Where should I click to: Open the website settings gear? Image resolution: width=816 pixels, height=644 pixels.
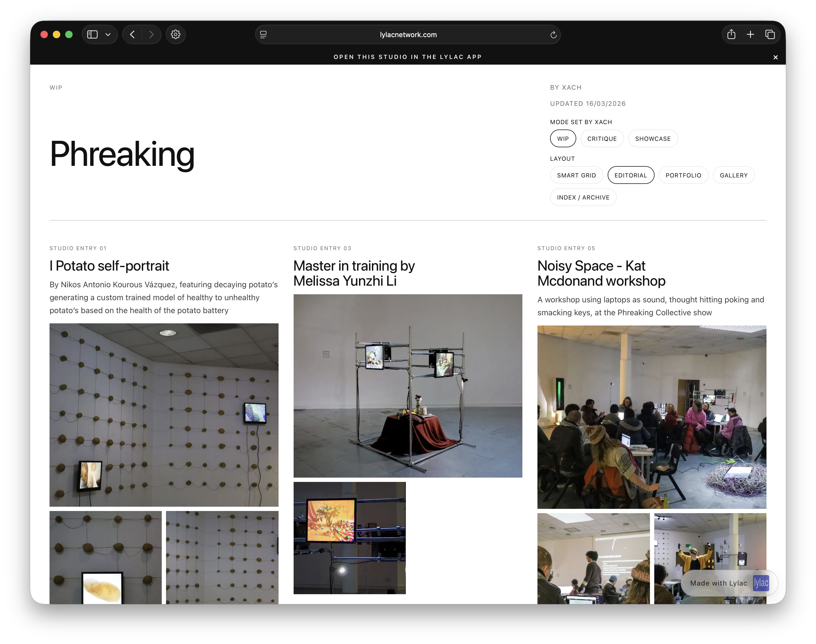click(x=176, y=34)
